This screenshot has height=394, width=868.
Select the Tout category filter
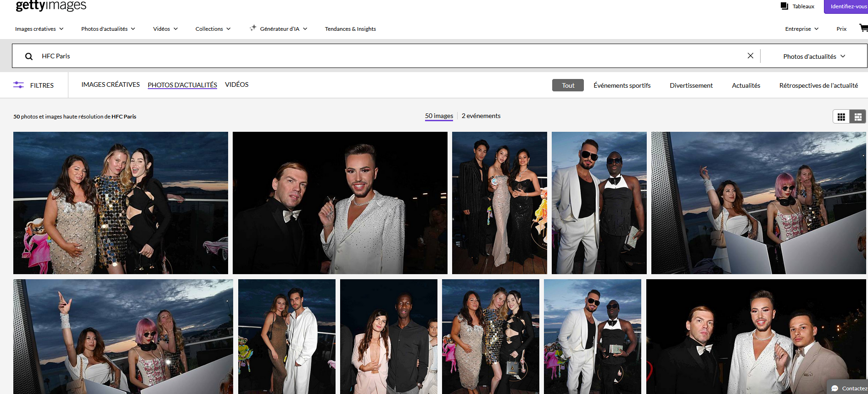pos(568,85)
